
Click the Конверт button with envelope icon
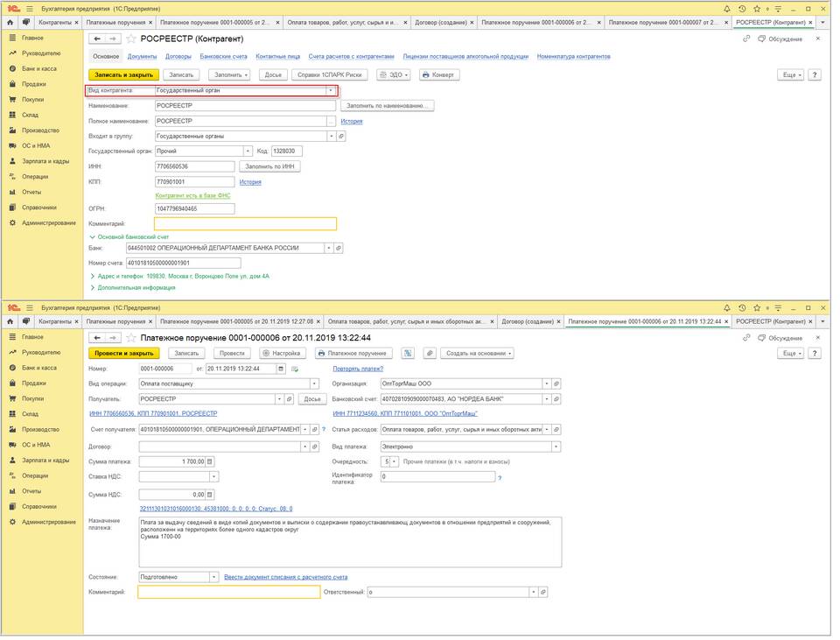point(438,75)
